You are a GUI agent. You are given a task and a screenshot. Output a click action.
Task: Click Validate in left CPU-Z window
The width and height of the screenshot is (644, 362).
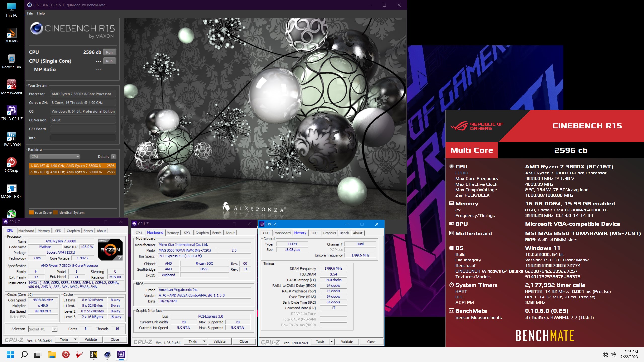(x=91, y=340)
